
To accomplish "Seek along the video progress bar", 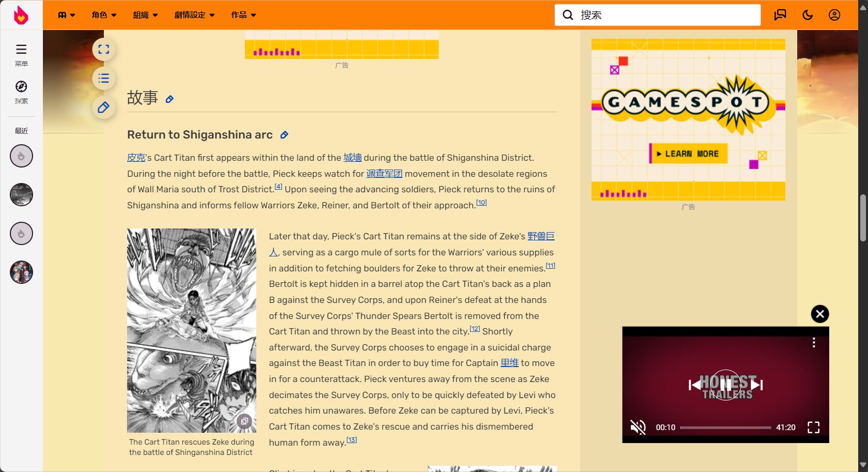I will click(725, 428).
